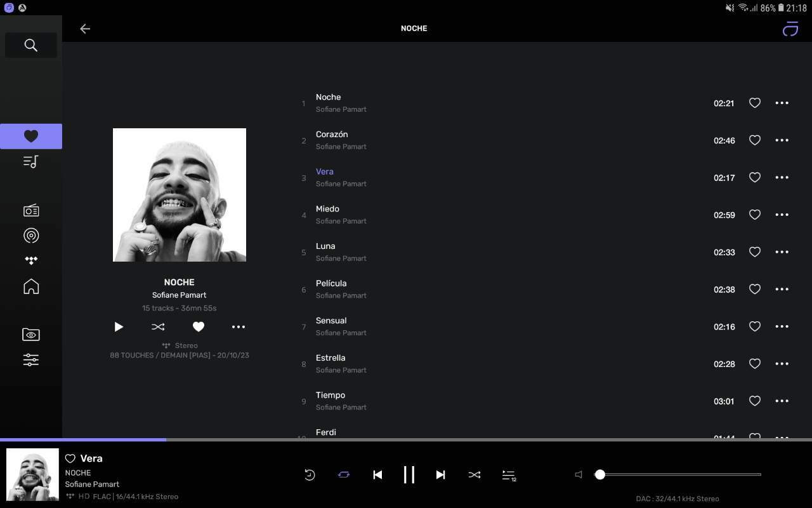This screenshot has width=812, height=508.
Task: Toggle repeat mode in player bar
Action: [x=344, y=475]
